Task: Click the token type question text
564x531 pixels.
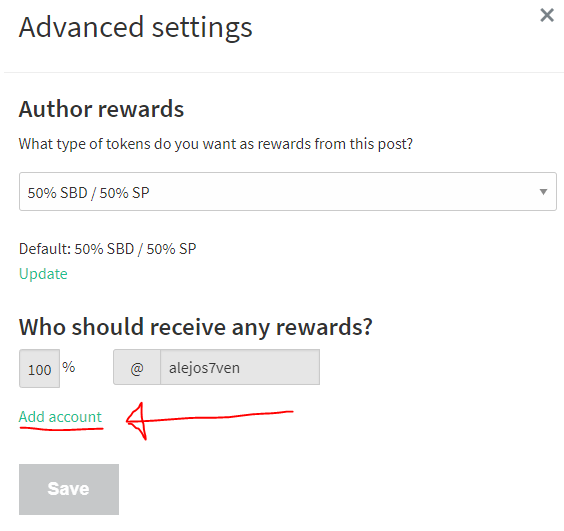Action: point(216,144)
